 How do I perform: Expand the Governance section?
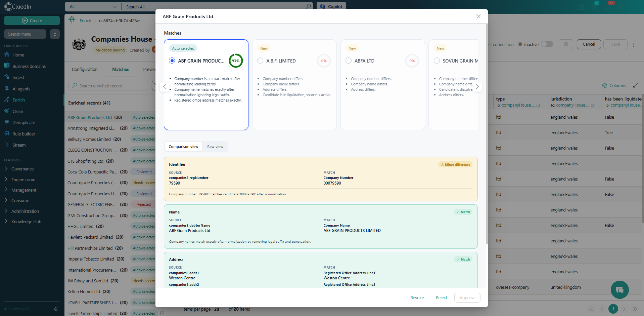click(22, 169)
